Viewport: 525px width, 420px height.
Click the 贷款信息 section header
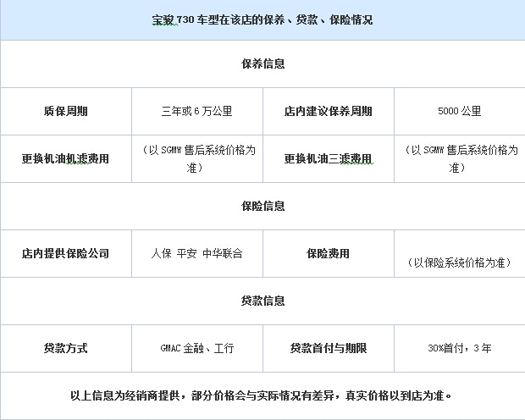[262, 301]
